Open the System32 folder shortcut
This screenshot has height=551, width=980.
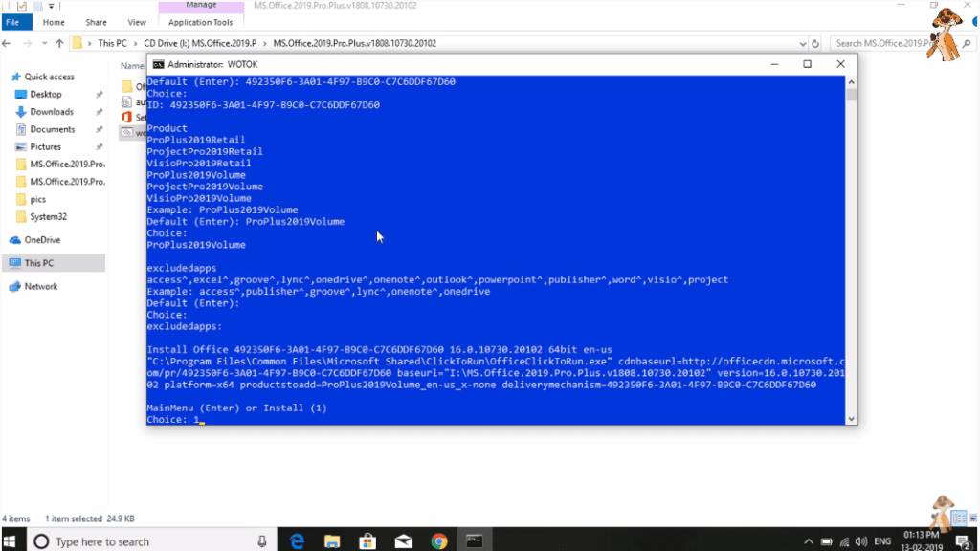(48, 216)
